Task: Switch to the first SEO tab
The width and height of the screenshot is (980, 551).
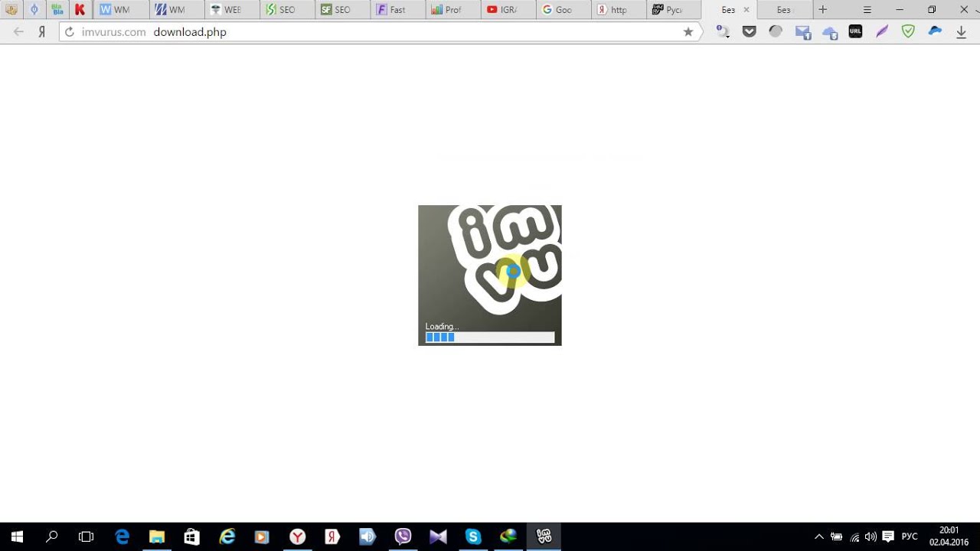Action: pyautogui.click(x=286, y=10)
